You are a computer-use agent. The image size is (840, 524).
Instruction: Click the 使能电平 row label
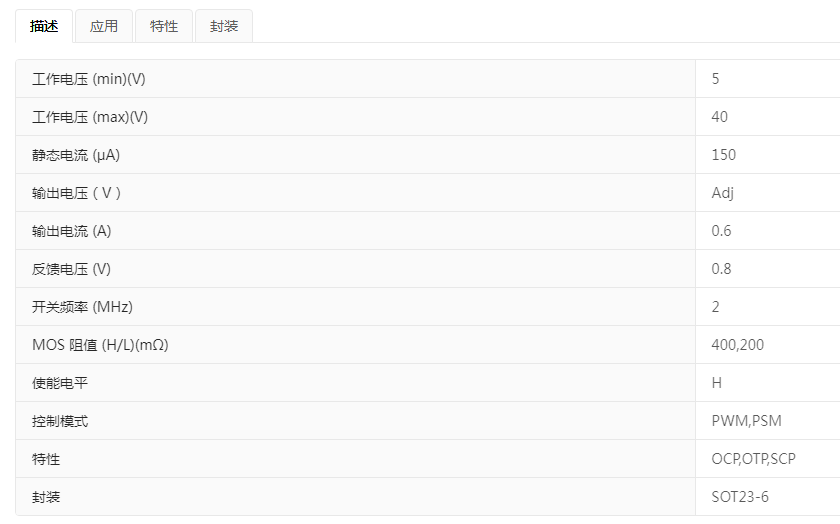(60, 383)
